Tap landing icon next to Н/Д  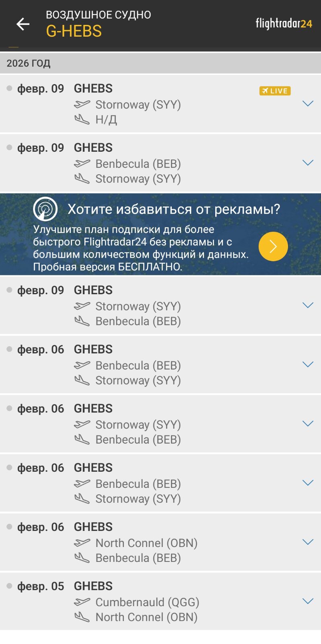tap(82, 120)
